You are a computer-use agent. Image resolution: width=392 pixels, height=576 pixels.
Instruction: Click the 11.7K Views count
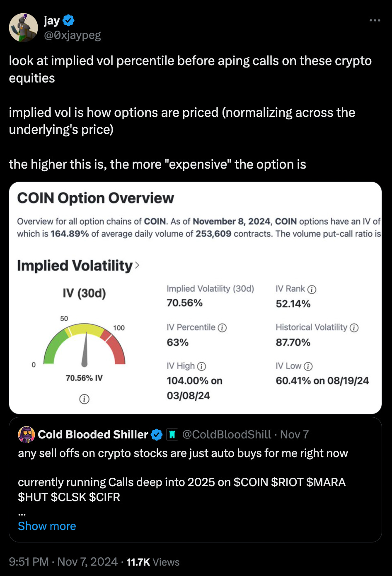[x=153, y=562]
